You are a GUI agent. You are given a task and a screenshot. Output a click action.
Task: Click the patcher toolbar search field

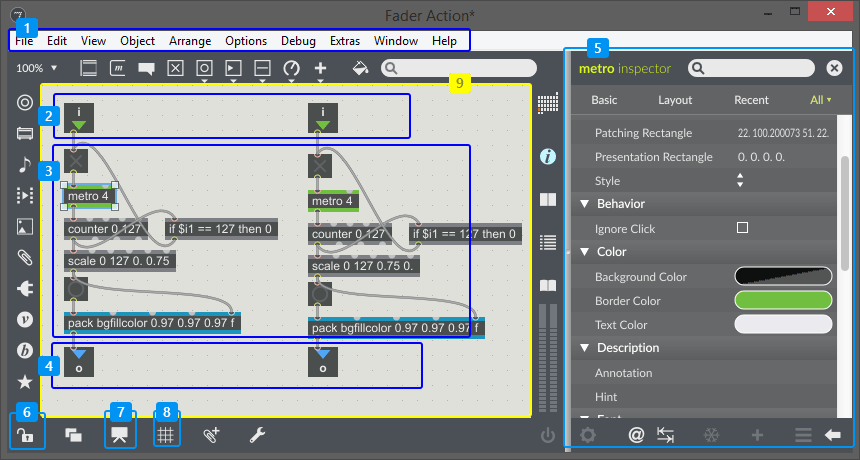[459, 68]
